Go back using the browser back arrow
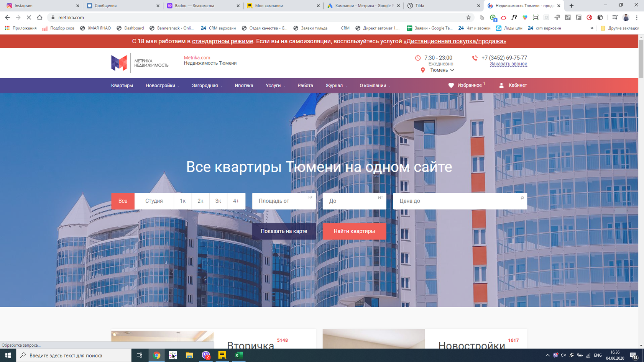The width and height of the screenshot is (644, 362). [x=7, y=18]
